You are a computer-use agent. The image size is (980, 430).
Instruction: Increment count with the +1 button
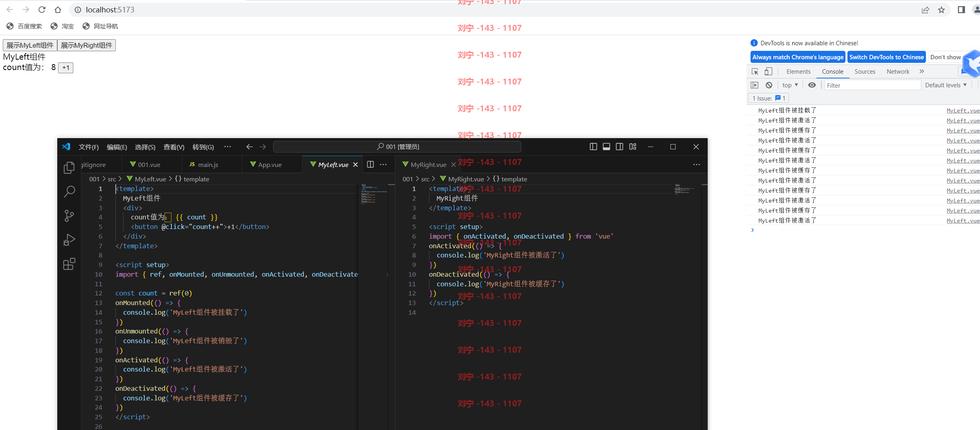tap(66, 68)
